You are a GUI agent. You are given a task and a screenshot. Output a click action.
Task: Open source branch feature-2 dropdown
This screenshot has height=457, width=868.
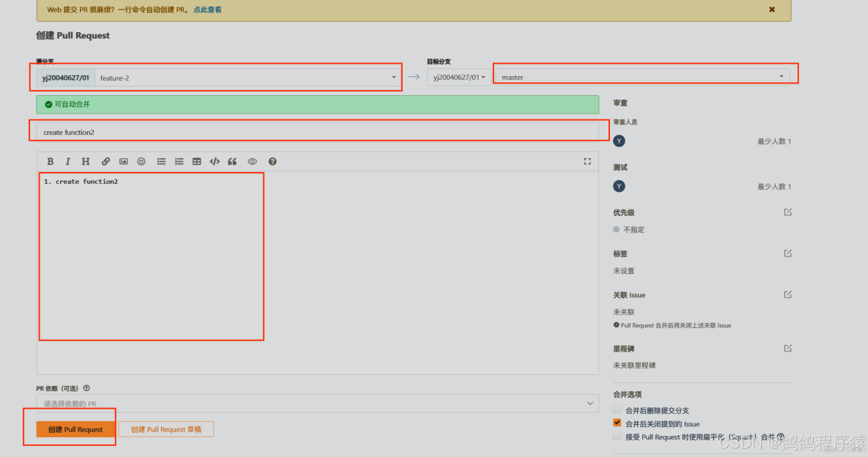[x=248, y=78]
